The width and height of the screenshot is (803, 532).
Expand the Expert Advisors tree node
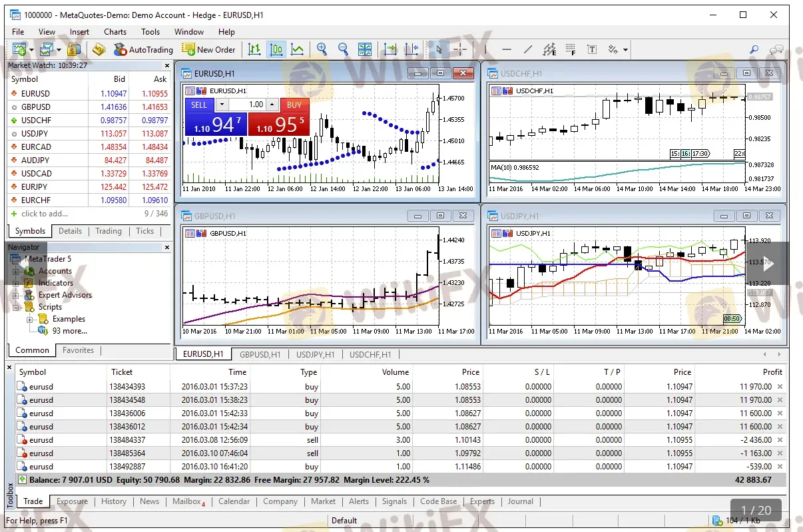16,295
